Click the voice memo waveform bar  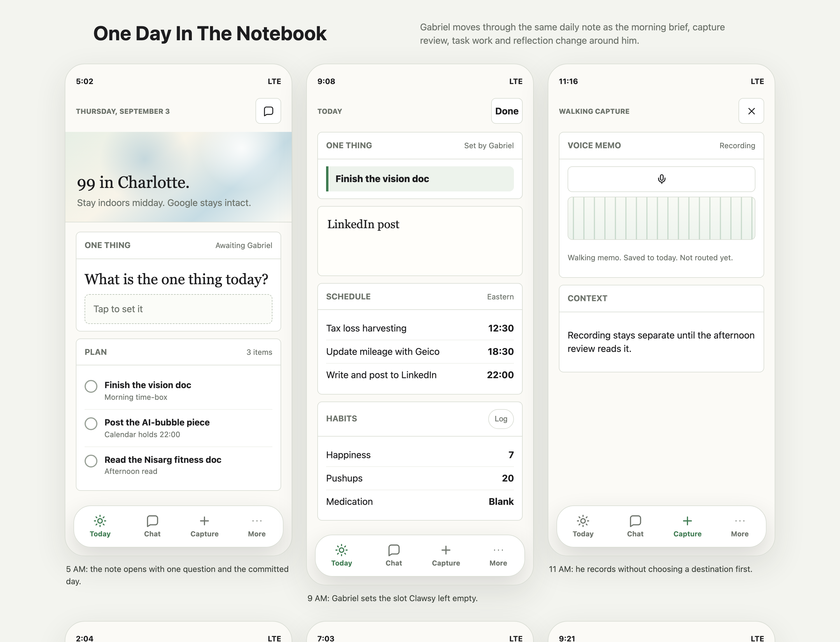coord(661,218)
